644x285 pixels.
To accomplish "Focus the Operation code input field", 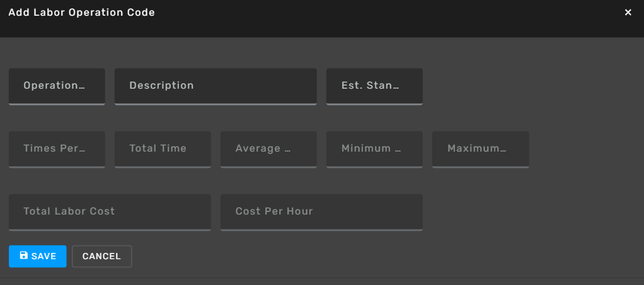I will pos(57,87).
